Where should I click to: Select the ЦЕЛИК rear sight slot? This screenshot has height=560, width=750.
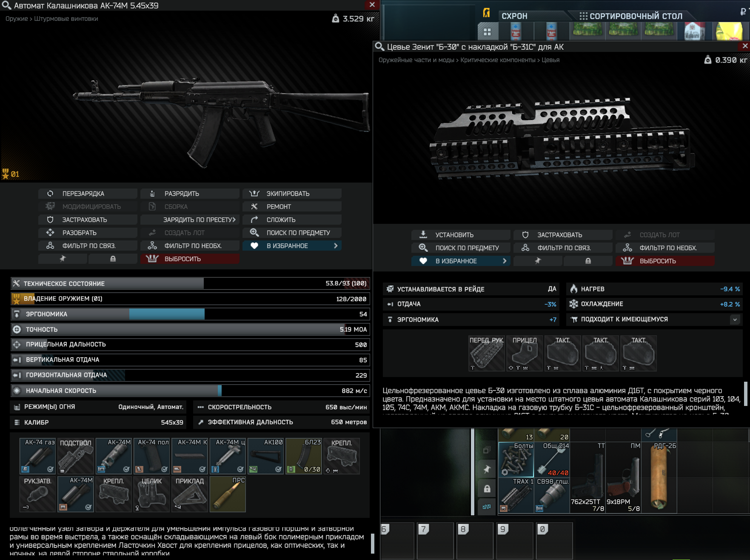point(152,494)
